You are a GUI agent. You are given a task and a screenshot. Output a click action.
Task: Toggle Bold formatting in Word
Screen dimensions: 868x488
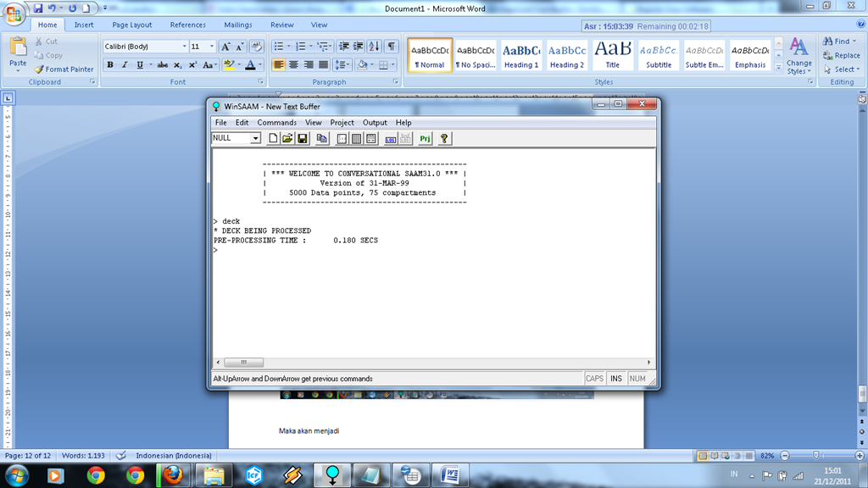(x=110, y=64)
